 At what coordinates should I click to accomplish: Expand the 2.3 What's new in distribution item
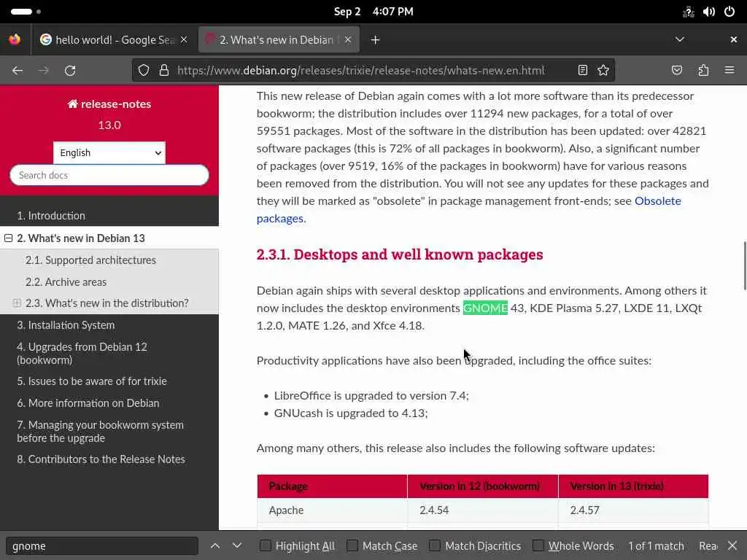17,303
